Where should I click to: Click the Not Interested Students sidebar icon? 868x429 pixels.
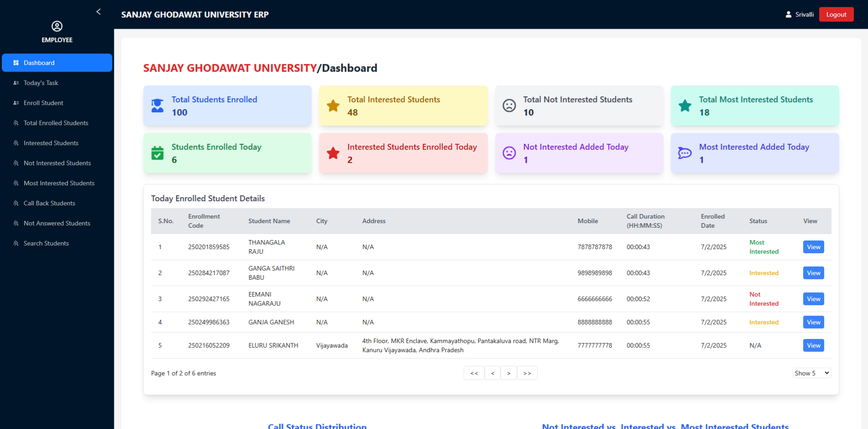point(16,163)
